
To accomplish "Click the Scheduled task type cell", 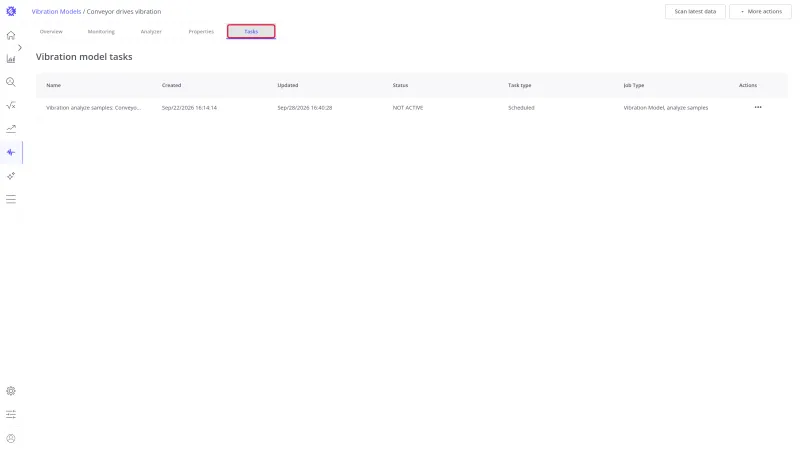I will pos(521,108).
